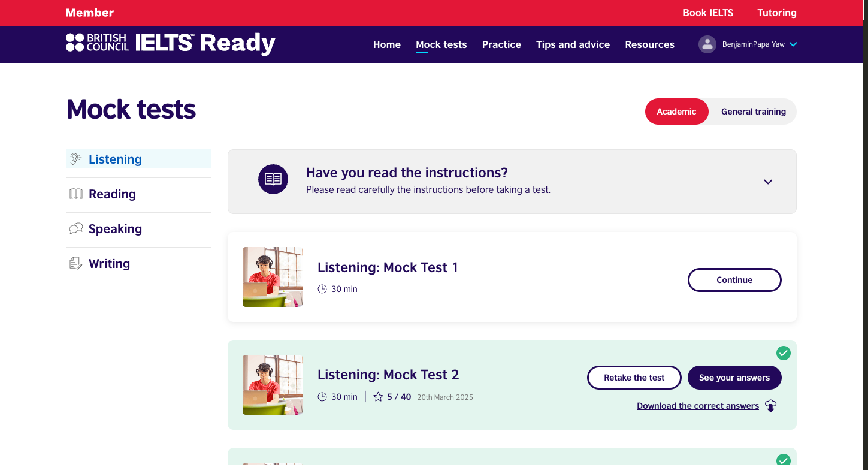Click the cloud download icon
This screenshot has height=470, width=868.
click(x=771, y=406)
